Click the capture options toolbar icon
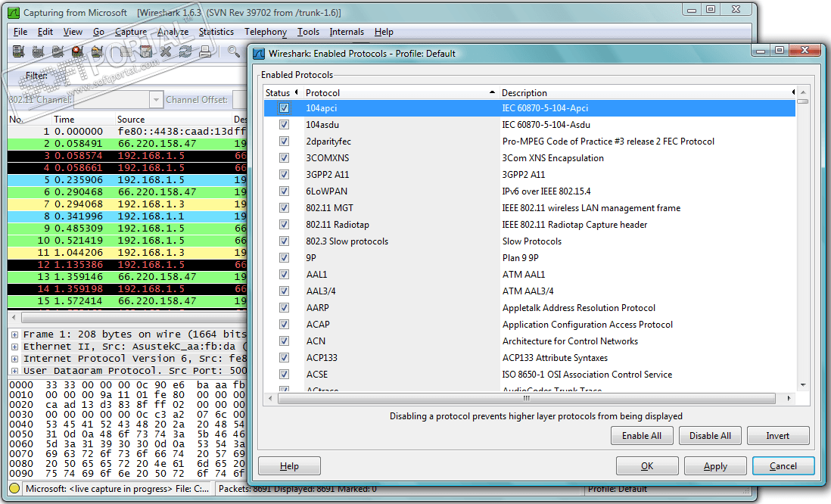The image size is (831, 504). coord(38,51)
